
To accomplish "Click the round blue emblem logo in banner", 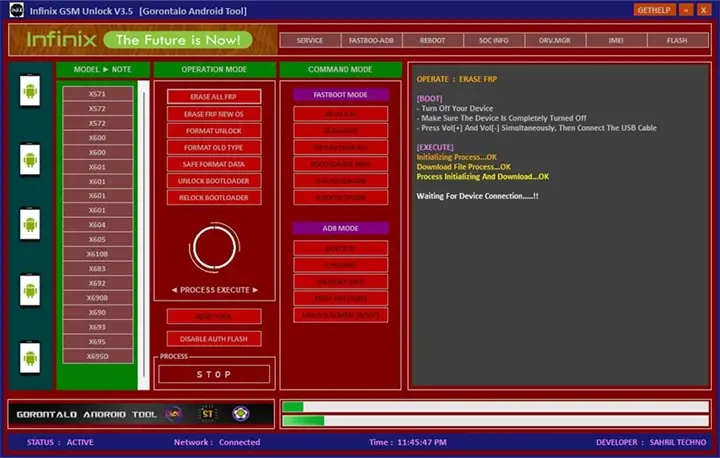I will [241, 414].
